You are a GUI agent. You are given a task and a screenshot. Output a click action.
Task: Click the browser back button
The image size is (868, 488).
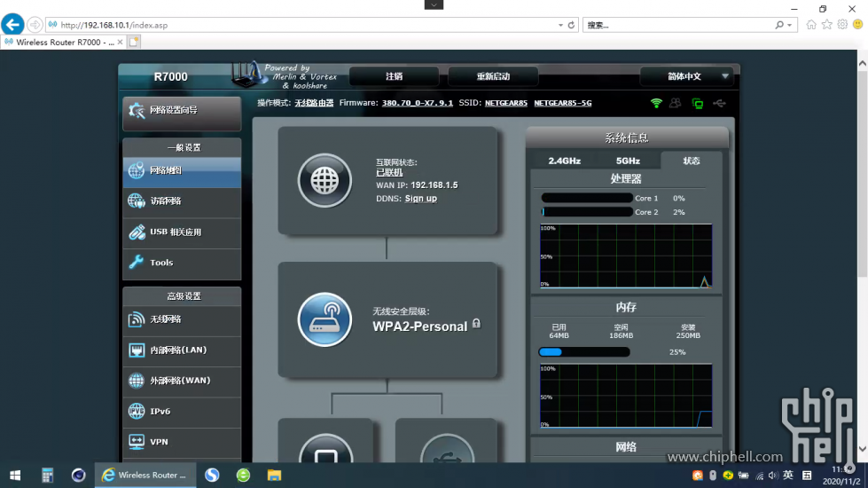pyautogui.click(x=12, y=25)
